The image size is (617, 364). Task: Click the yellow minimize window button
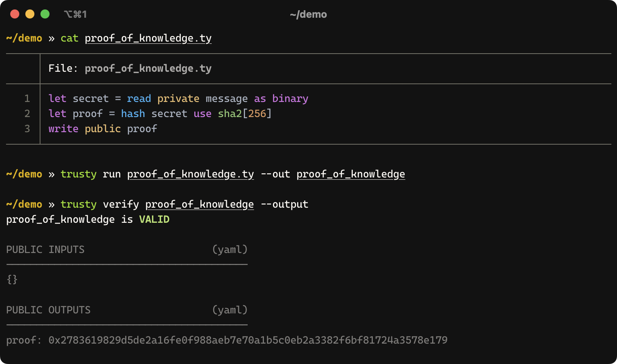[x=30, y=14]
